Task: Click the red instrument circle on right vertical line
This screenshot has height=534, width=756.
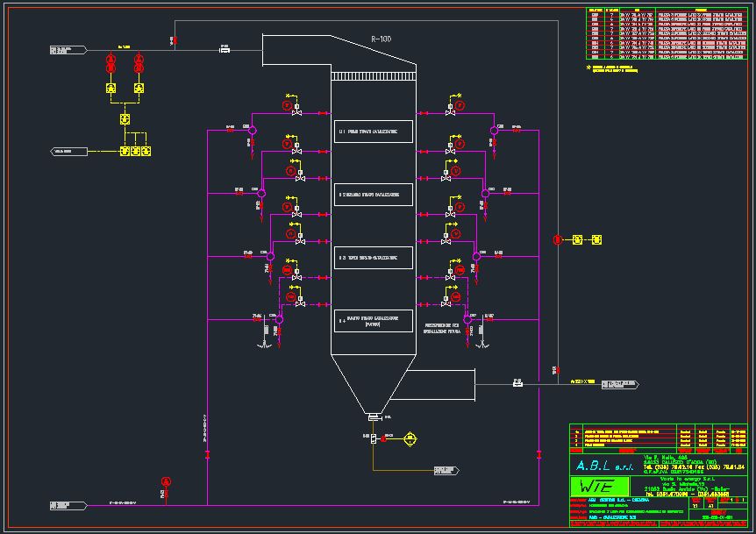Action: [x=557, y=239]
